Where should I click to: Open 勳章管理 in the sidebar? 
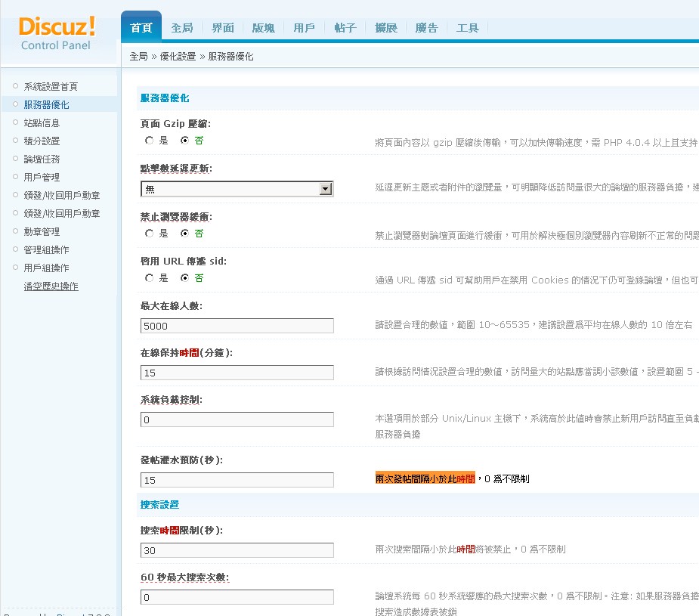pyautogui.click(x=42, y=231)
